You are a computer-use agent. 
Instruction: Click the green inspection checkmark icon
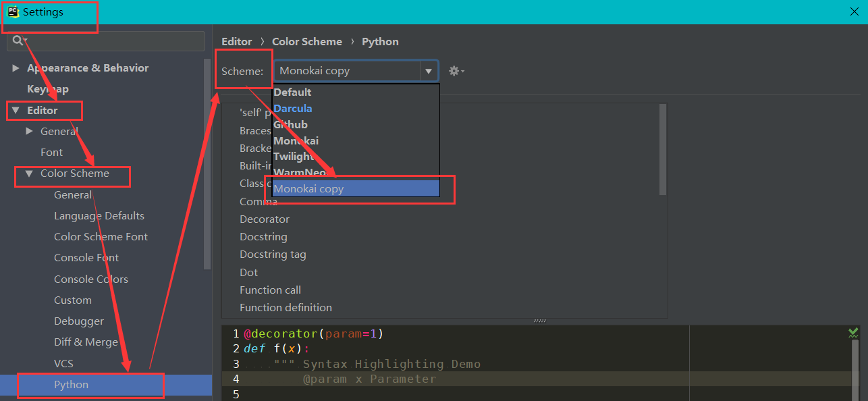(853, 332)
